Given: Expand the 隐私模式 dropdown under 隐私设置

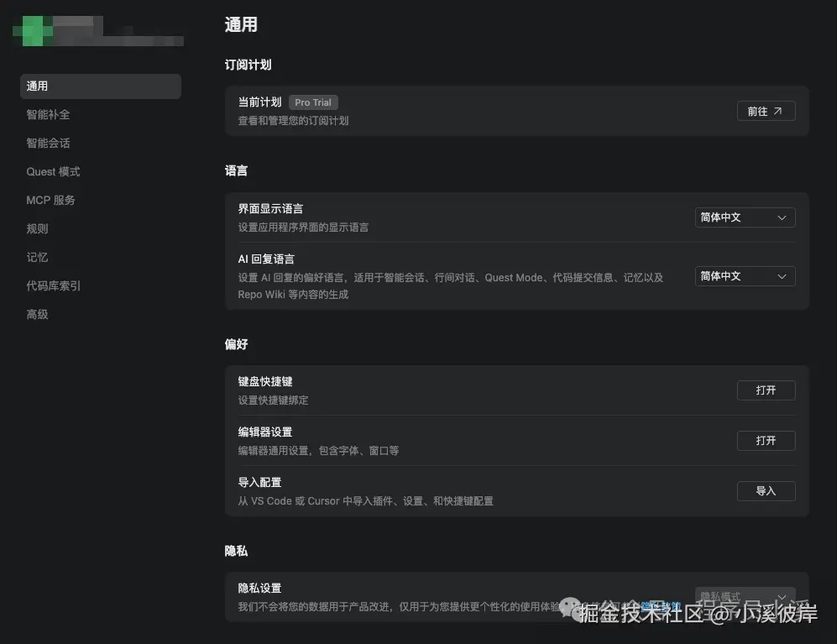Looking at the screenshot, I should pyautogui.click(x=744, y=596).
